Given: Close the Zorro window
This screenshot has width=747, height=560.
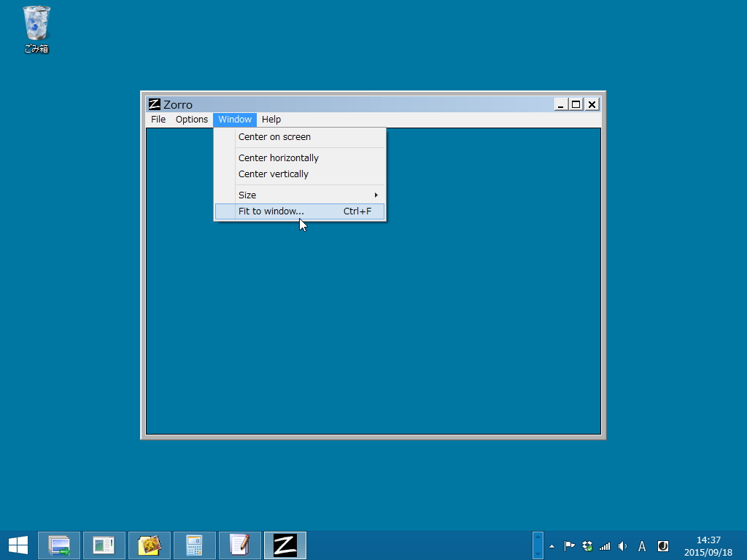Looking at the screenshot, I should [592, 104].
